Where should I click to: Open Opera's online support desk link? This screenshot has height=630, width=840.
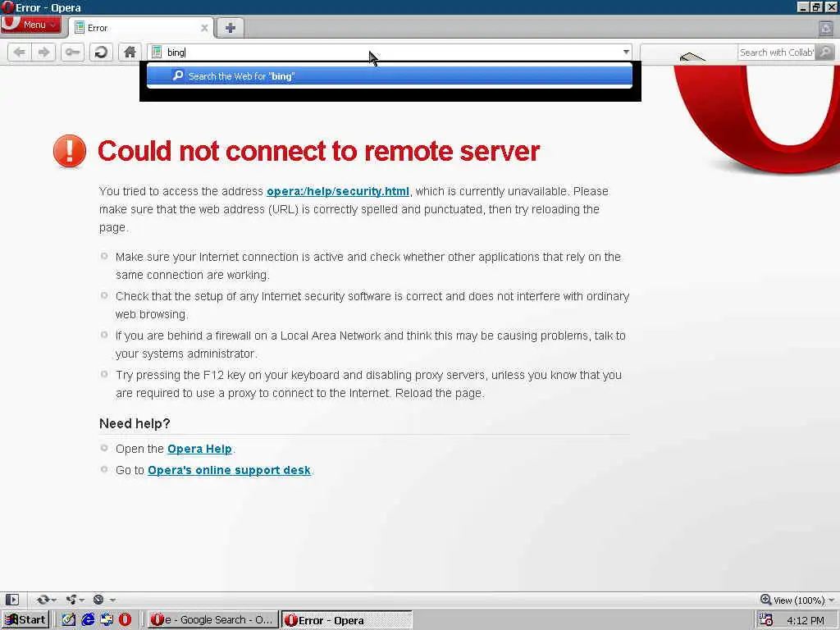coord(229,470)
